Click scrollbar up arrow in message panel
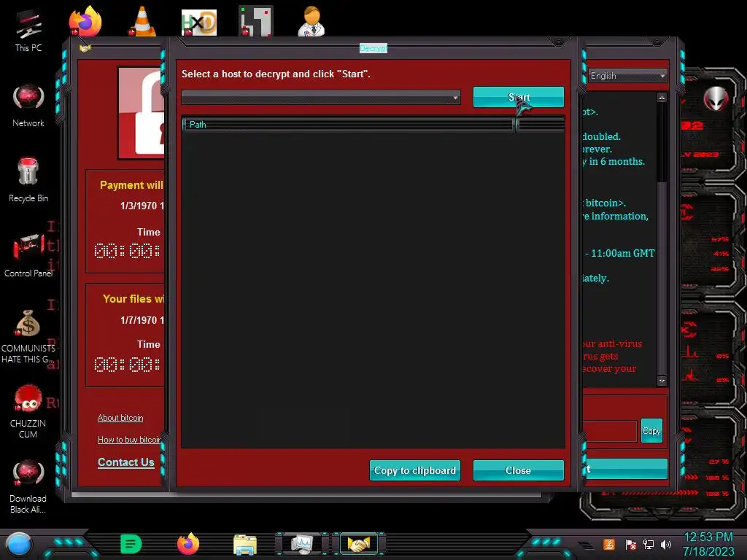 [662, 98]
